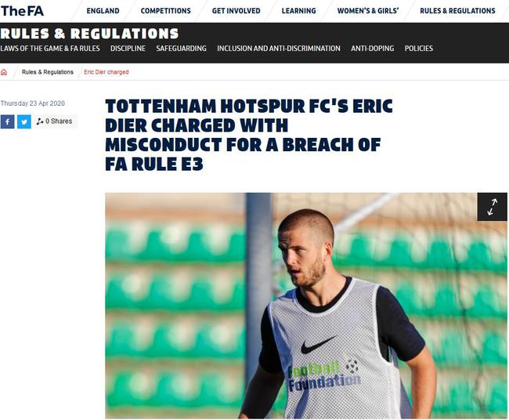Open the Policies section
The height and width of the screenshot is (420, 509).
[x=418, y=49]
